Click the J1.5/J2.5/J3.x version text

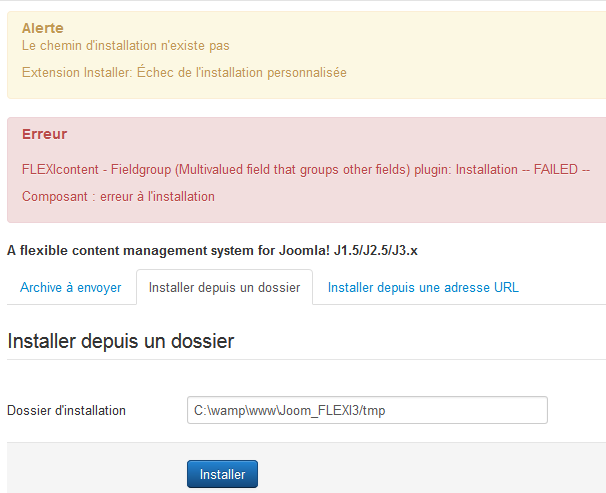(376, 251)
